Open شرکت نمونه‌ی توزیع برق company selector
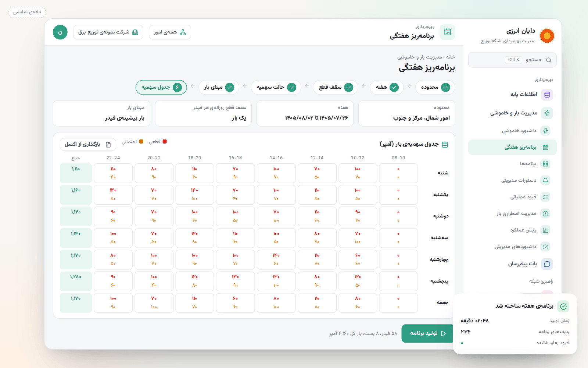The height and width of the screenshot is (368, 588). tap(108, 32)
